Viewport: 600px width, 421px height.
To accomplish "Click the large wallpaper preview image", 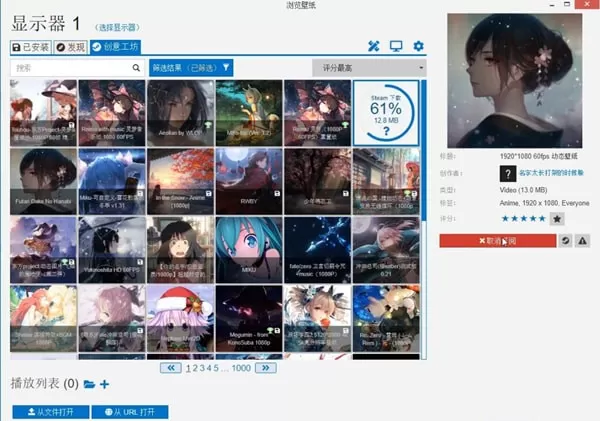I will pos(515,81).
